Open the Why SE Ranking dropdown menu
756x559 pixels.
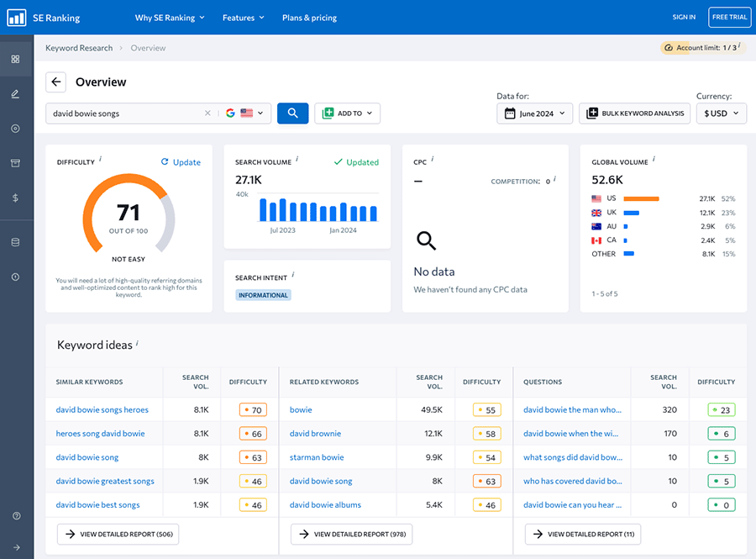[x=170, y=18]
